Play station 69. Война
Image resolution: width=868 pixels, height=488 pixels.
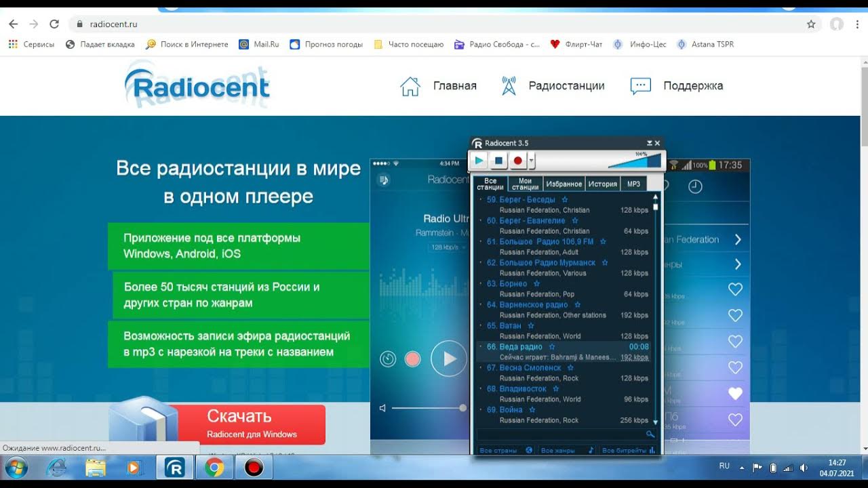[x=564, y=415]
